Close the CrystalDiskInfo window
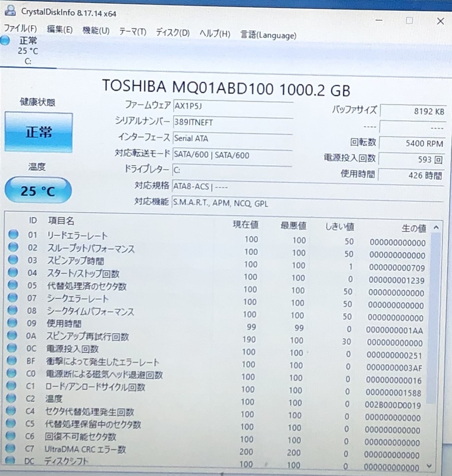The image size is (452, 476). coord(441,21)
